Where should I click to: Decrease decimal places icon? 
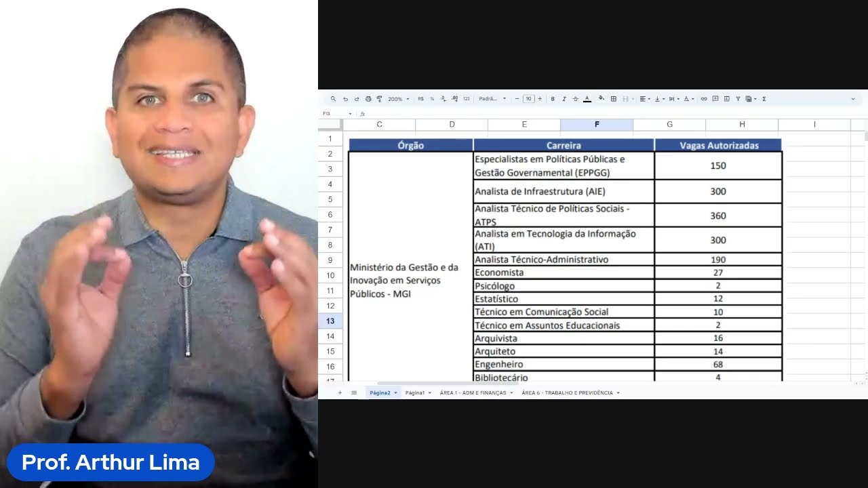443,99
